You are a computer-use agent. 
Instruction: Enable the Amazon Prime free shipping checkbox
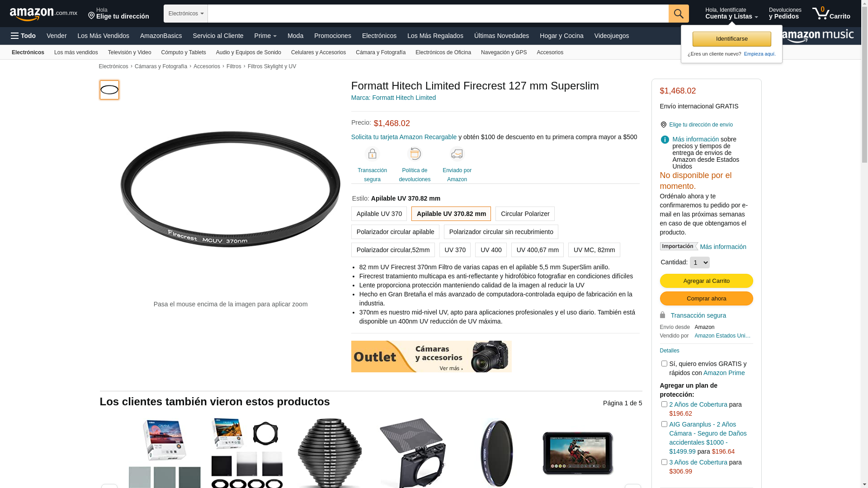[x=664, y=364]
